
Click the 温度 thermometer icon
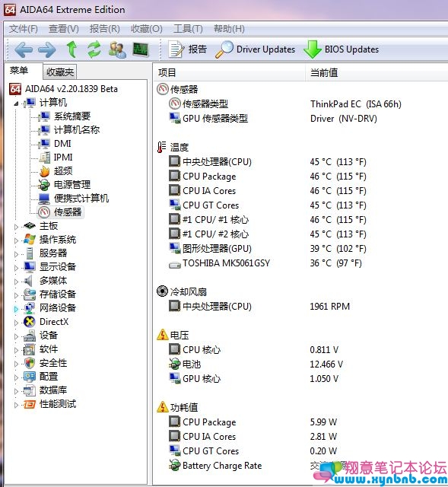click(x=161, y=147)
